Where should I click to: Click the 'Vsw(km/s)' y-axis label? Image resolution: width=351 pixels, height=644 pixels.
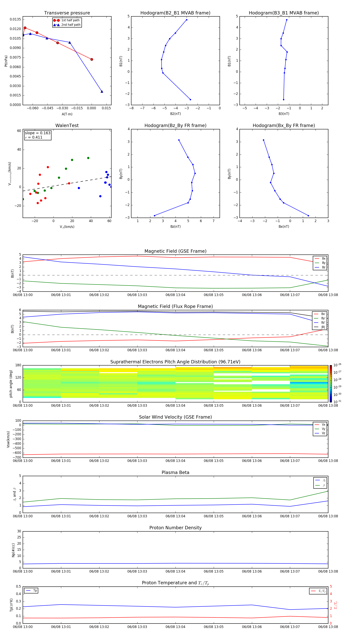[8, 439]
